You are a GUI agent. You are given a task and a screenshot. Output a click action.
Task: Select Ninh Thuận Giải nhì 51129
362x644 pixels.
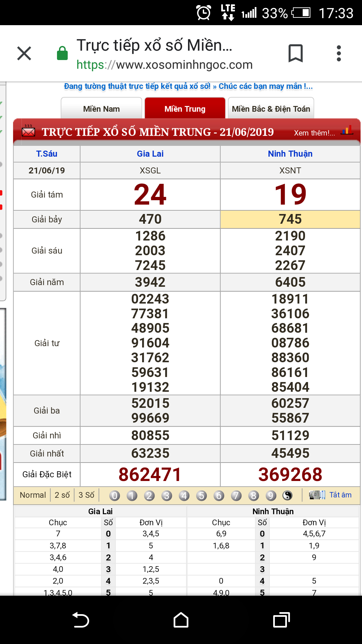pos(290,435)
